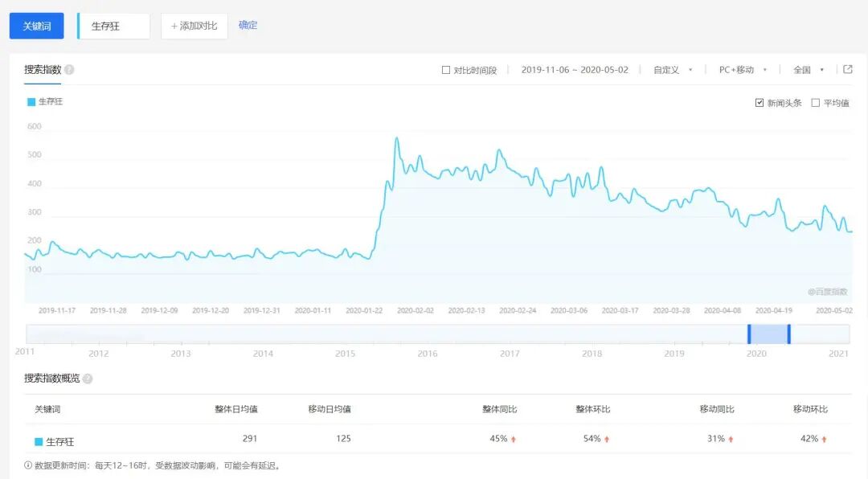
Task: Click the left handle of timeline range slider
Action: pyautogui.click(x=749, y=334)
